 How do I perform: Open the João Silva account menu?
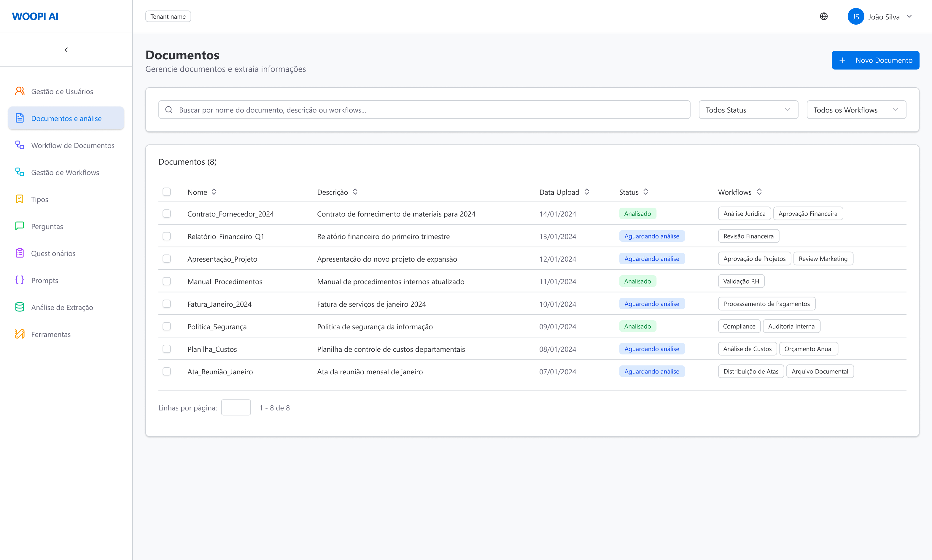coord(885,16)
